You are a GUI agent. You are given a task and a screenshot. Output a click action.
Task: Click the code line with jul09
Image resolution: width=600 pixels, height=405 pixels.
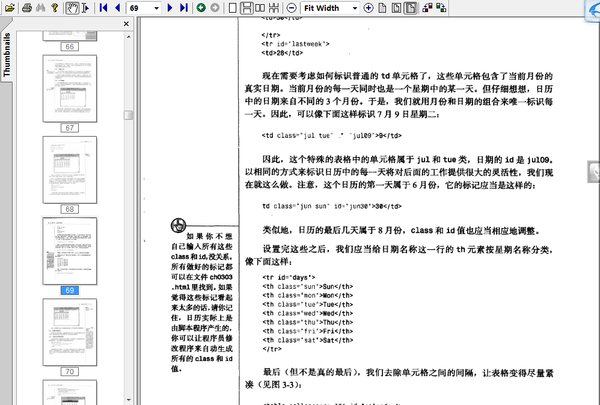[x=331, y=136]
